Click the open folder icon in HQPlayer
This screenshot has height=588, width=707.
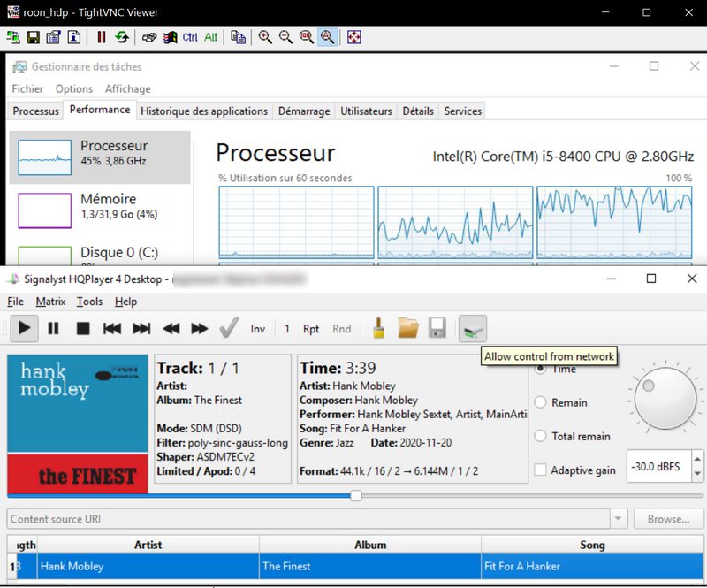click(x=408, y=329)
